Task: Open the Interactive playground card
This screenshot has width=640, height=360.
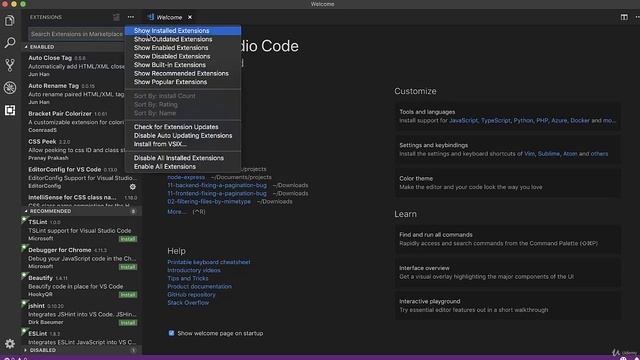Action: pyautogui.click(x=508, y=306)
